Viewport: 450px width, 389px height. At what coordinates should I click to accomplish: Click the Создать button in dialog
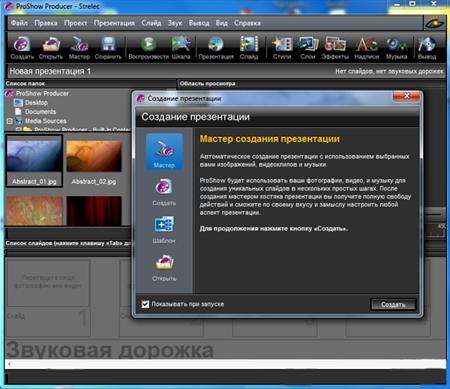click(393, 304)
